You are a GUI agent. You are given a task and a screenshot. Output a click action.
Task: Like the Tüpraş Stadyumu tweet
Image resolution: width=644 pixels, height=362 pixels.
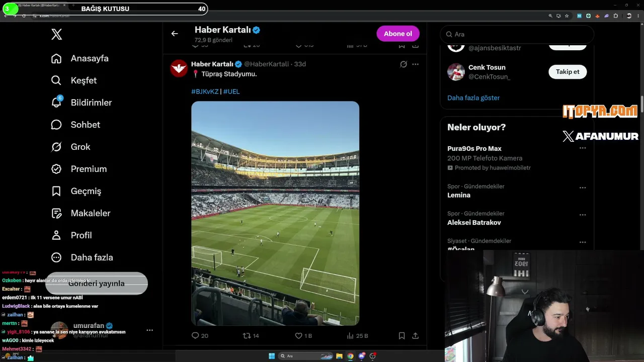pos(303,336)
